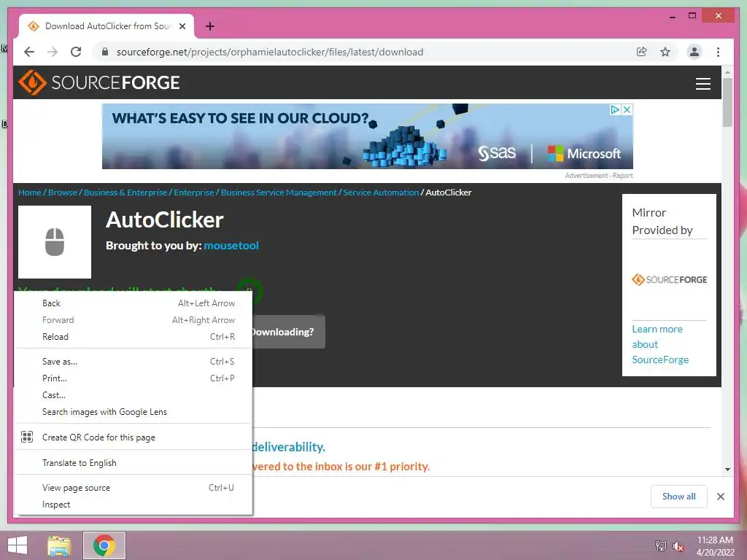Select the Download AutoClicker tab
The image size is (747, 560).
coord(107,26)
